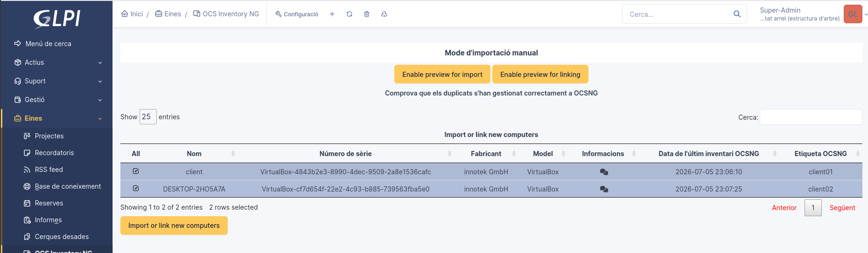Sort by Etiqueta OCSNG column

[x=820, y=154]
